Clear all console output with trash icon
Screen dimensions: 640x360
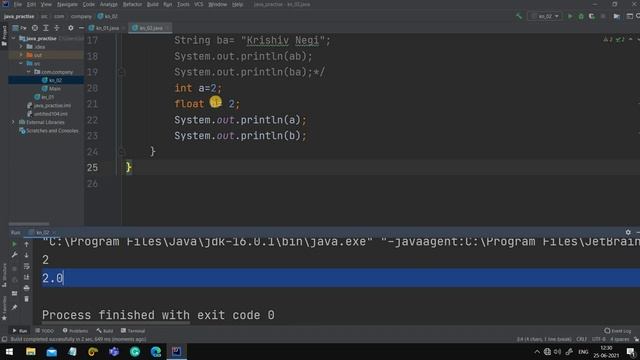27,299
